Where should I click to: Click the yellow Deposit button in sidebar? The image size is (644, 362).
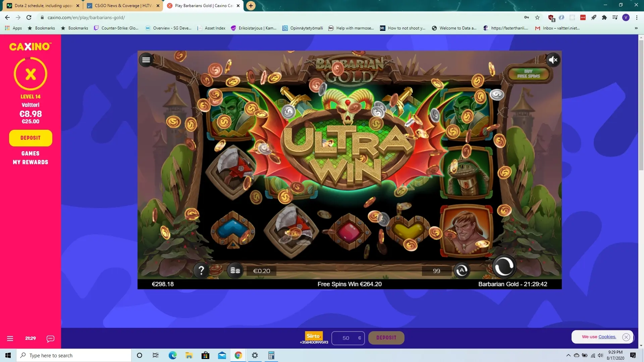coord(31,138)
